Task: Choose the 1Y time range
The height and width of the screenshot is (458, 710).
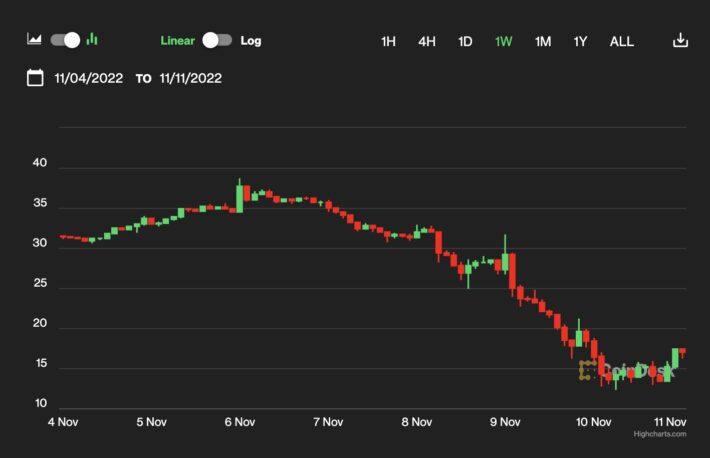Action: click(x=580, y=42)
